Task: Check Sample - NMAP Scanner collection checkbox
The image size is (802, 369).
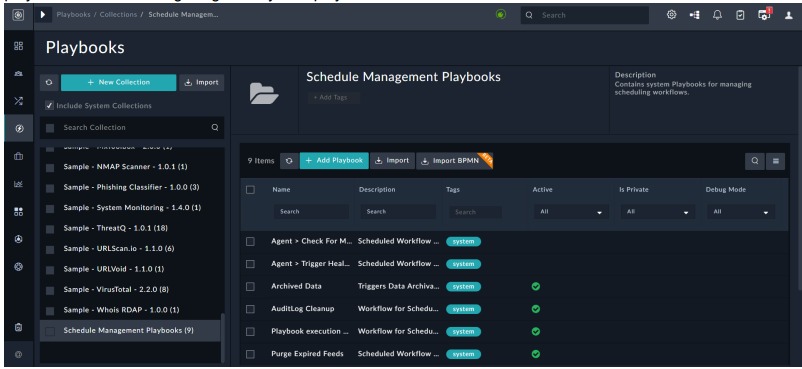Action: click(50, 167)
